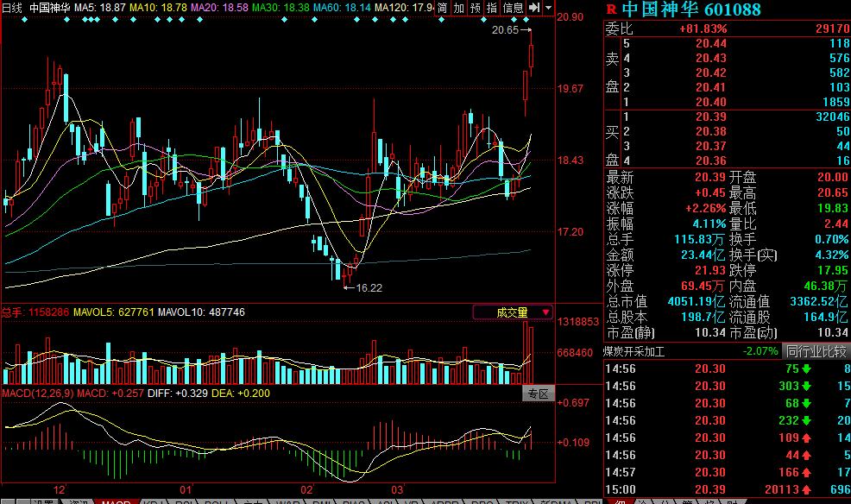The width and height of the screenshot is (851, 504).
Task: Click the 19.67 price axis label
Action: tap(570, 88)
